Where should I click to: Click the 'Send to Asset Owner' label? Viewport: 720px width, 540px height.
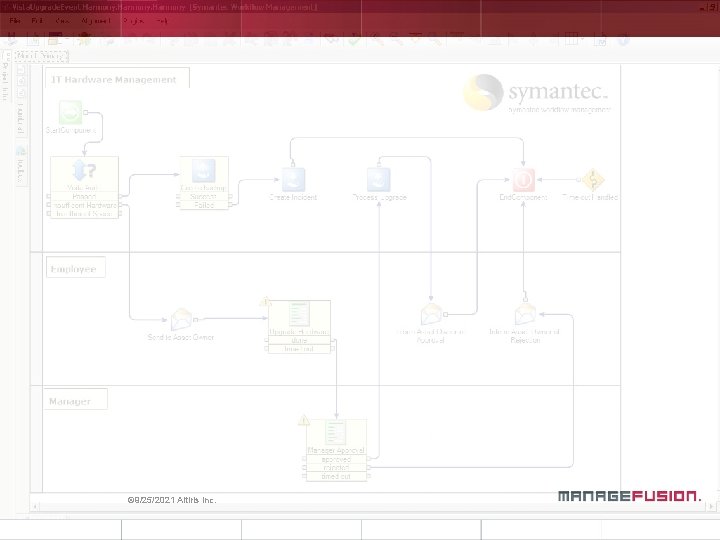(181, 337)
